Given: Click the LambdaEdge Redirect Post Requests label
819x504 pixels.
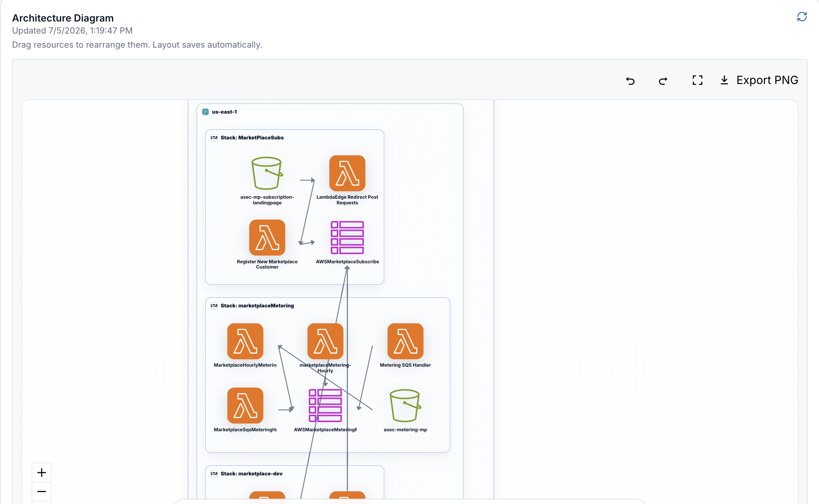Looking at the screenshot, I should [x=347, y=200].
